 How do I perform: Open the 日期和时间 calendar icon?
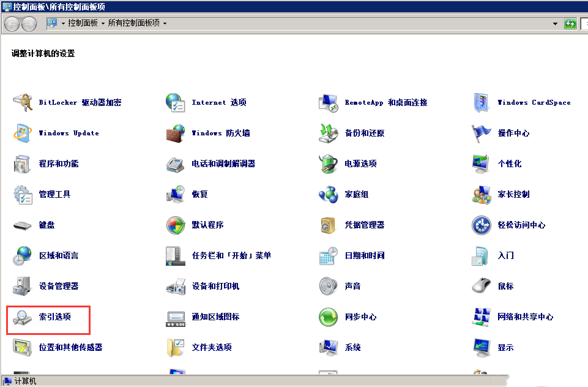329,255
